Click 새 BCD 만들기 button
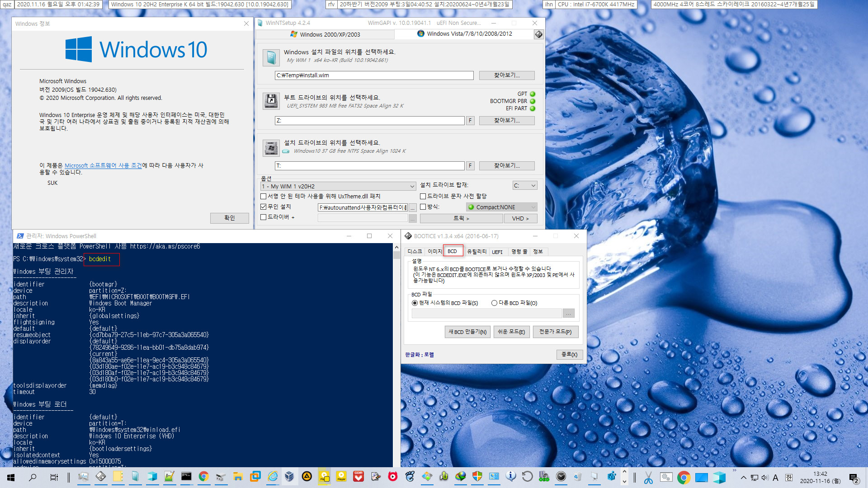This screenshot has width=868, height=488. point(467,332)
